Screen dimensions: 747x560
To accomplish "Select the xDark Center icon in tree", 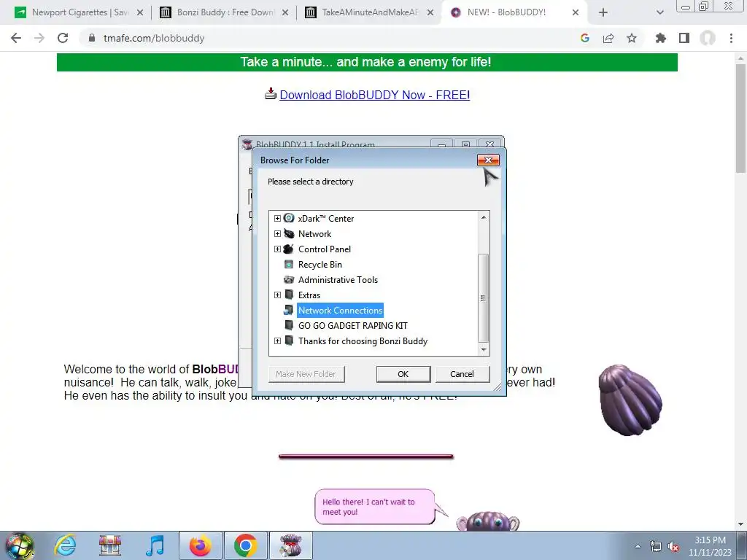I will tap(289, 219).
